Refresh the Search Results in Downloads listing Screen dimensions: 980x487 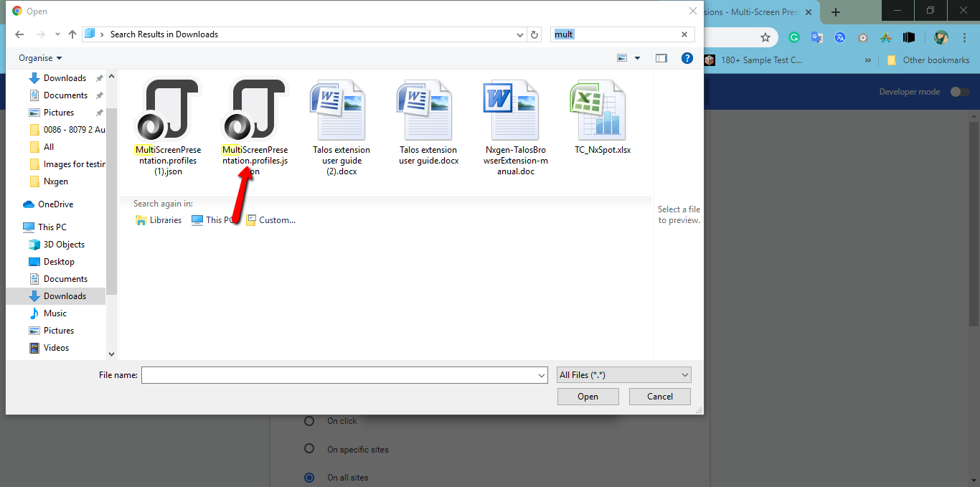coord(534,34)
